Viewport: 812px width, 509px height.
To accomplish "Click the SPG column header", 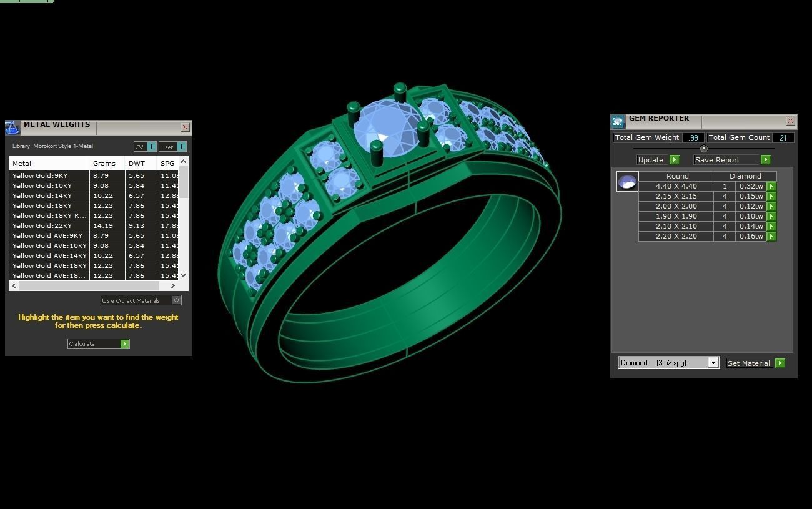I will click(168, 163).
